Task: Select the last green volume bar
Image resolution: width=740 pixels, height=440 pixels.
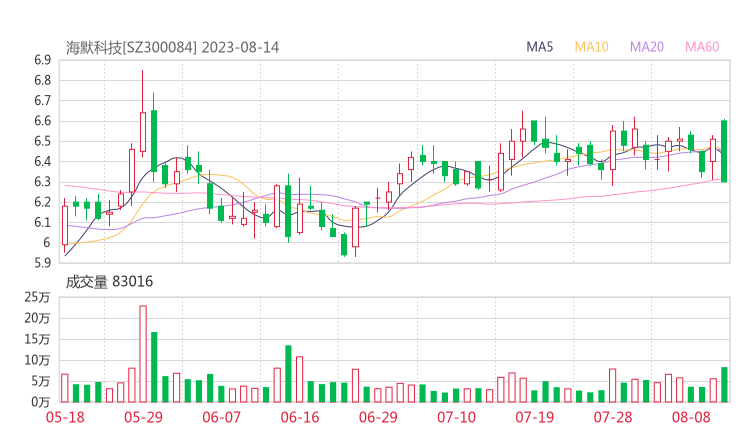Action: [724, 385]
